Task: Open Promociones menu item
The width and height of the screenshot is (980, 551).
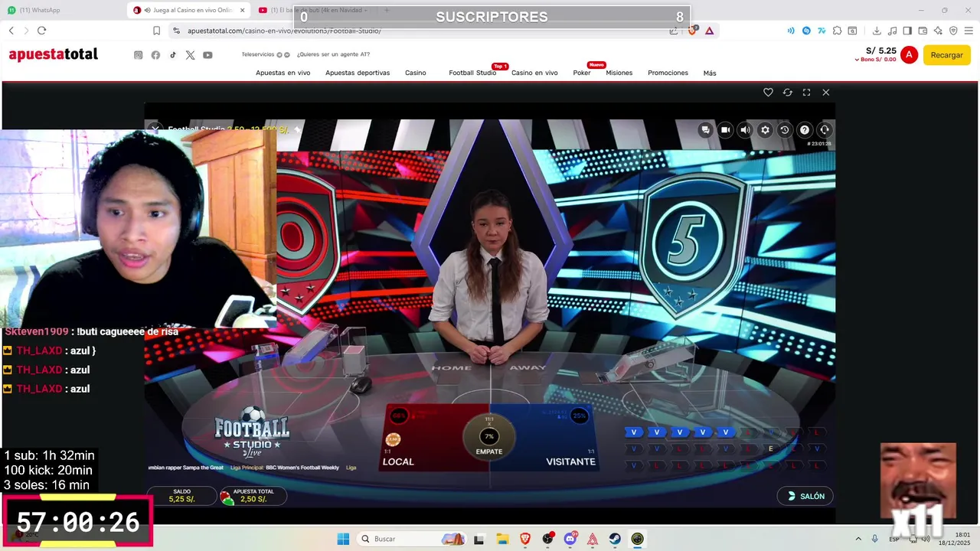Action: tap(668, 73)
